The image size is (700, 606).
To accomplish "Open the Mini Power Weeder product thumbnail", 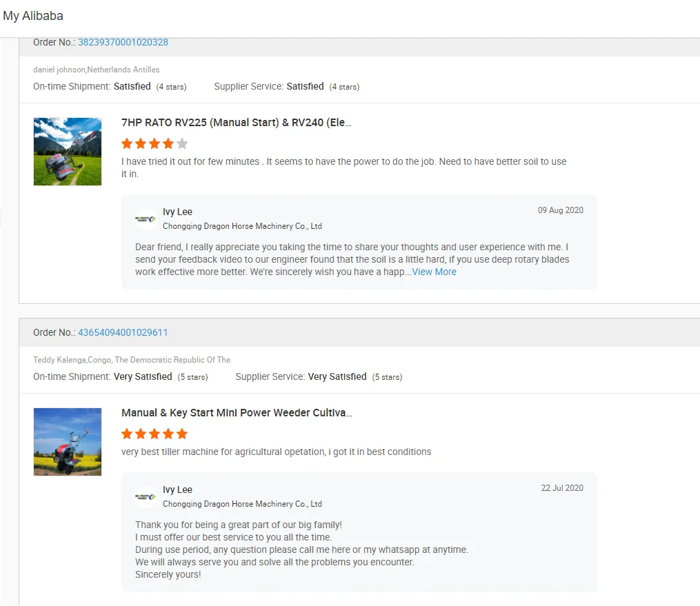I will [x=68, y=442].
